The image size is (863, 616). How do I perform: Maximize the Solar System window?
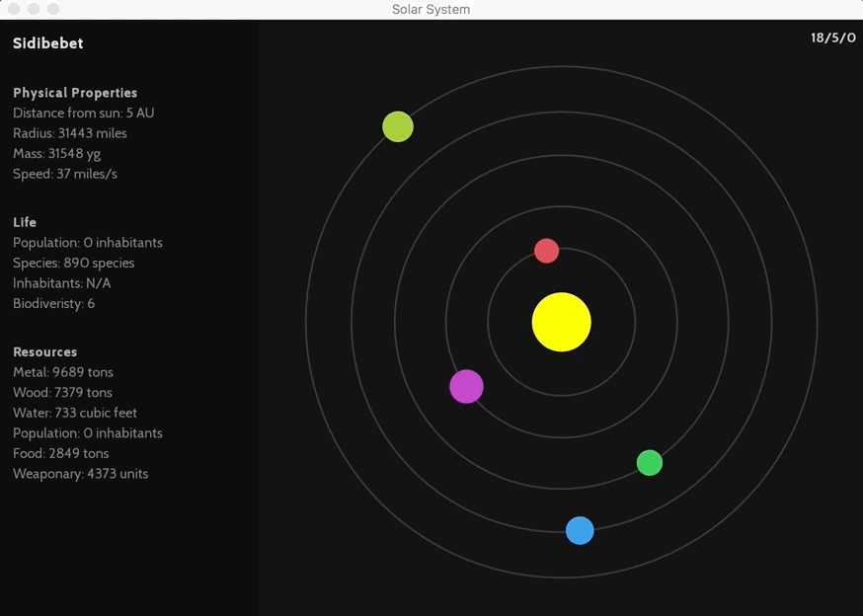pyautogui.click(x=53, y=9)
